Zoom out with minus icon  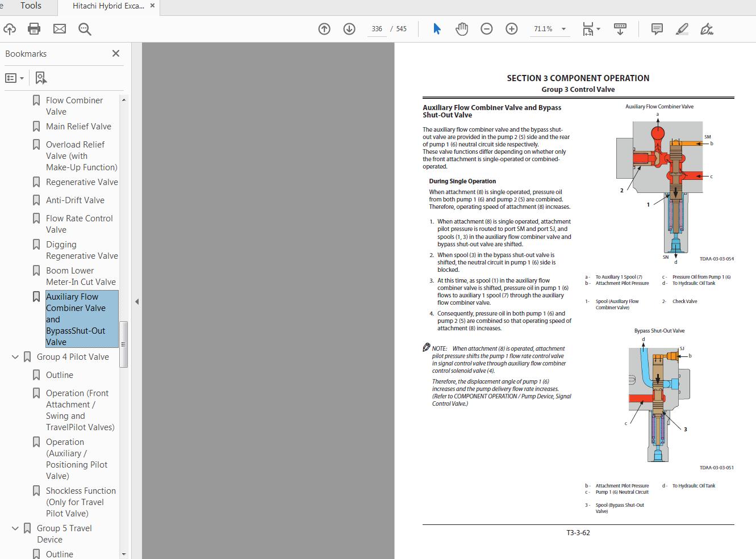tap(487, 29)
